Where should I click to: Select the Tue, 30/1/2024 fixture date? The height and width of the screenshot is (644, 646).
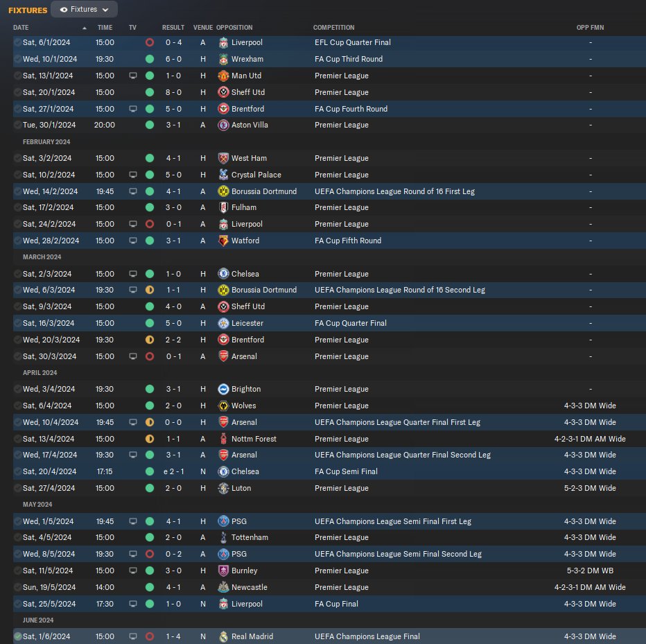(x=49, y=125)
